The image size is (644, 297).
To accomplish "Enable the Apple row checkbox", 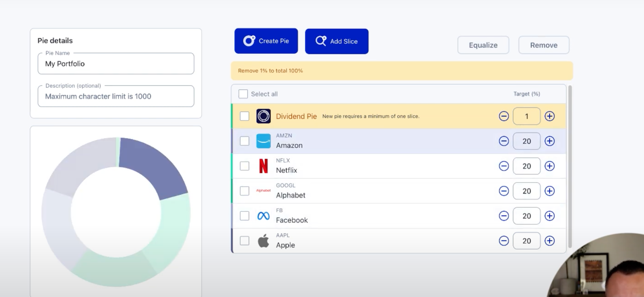I will [x=244, y=241].
